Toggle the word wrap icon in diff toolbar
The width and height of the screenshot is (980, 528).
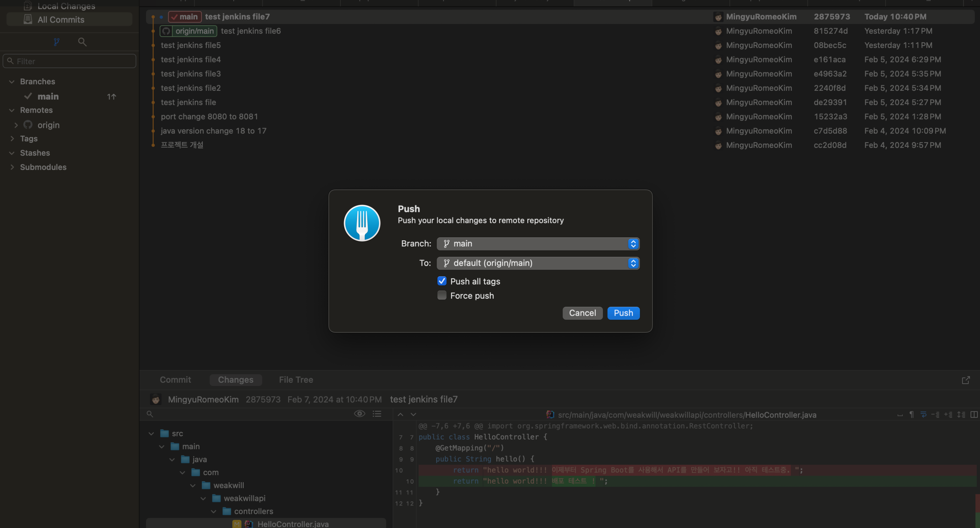click(x=923, y=415)
